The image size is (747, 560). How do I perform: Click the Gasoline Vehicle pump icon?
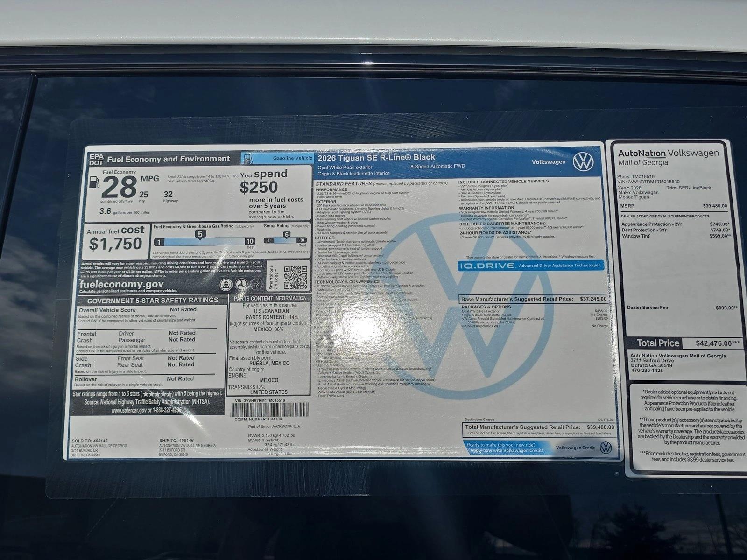[248, 159]
